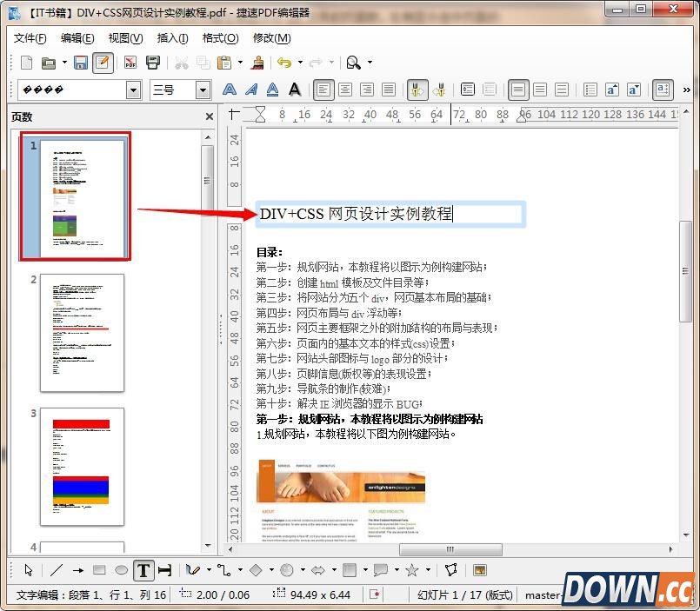700x611 pixels.
Task: Toggle left text alignment
Action: [323, 90]
